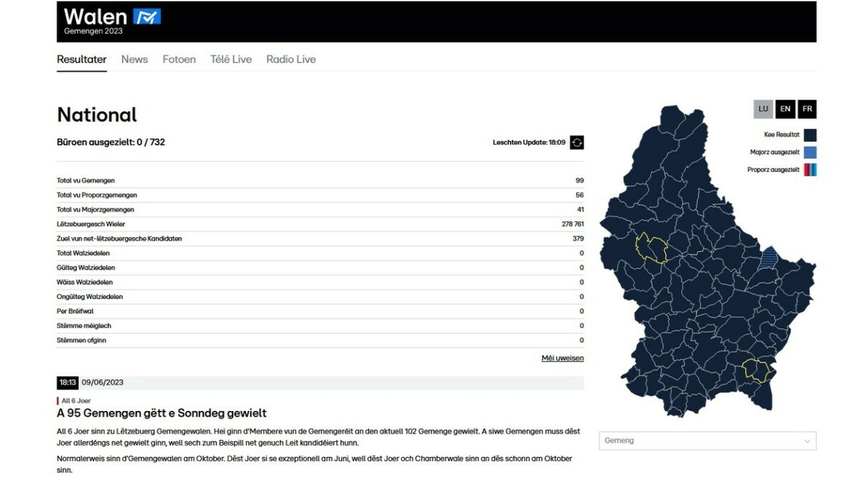Click the Méi uweisen link

click(562, 358)
